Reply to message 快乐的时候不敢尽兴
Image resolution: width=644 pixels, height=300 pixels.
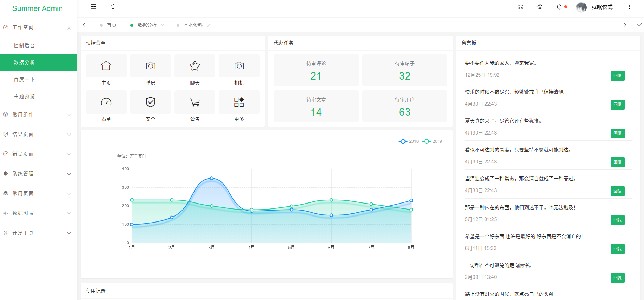(617, 105)
